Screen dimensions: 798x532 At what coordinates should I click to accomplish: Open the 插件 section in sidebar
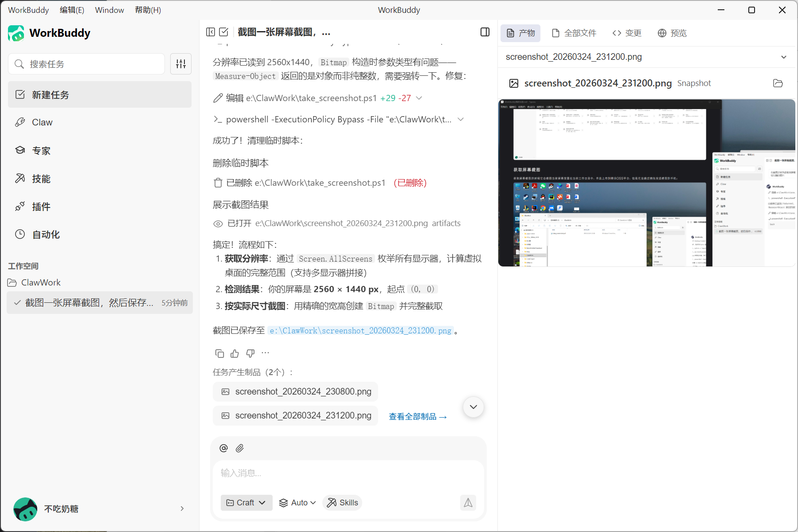click(x=100, y=207)
